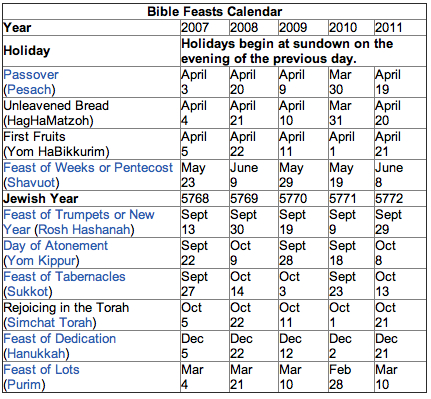Open Feast of Tabernacles link

pos(64,277)
